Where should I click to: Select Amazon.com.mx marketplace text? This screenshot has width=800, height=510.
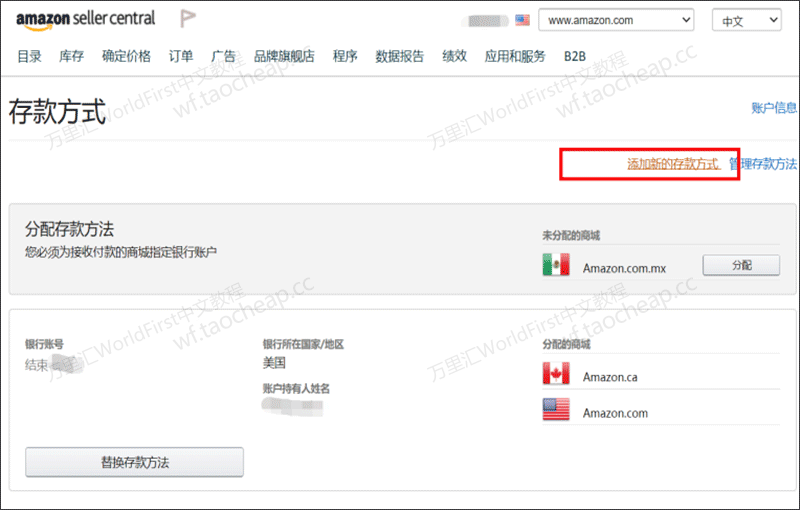[x=624, y=268]
